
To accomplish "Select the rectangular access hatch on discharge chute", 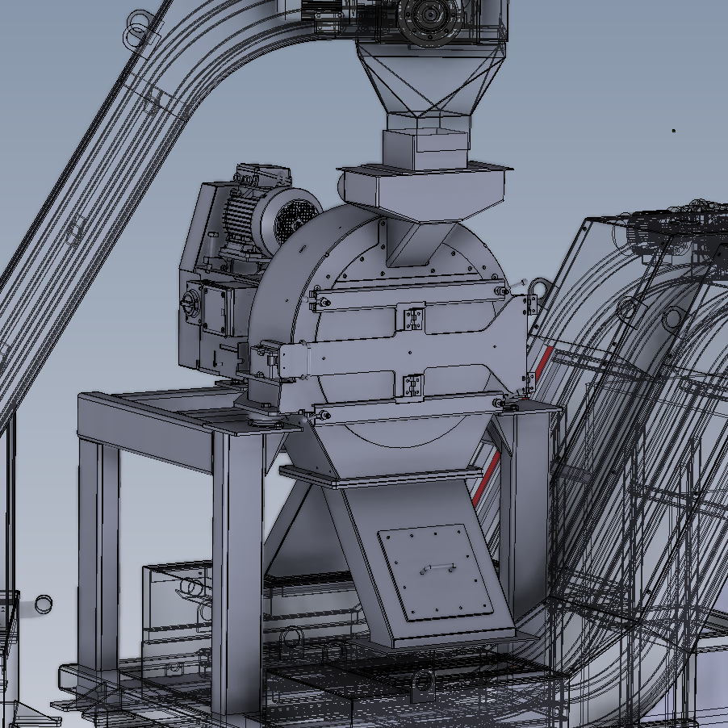I will [436, 571].
